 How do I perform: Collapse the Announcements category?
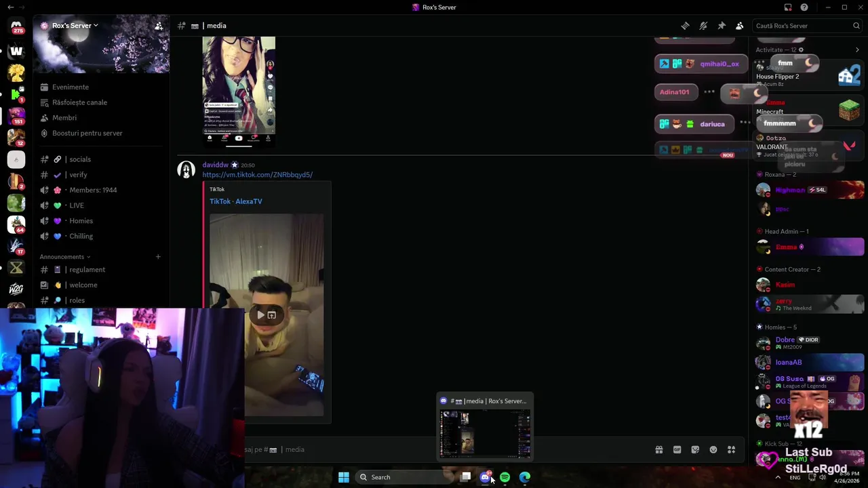coord(64,257)
